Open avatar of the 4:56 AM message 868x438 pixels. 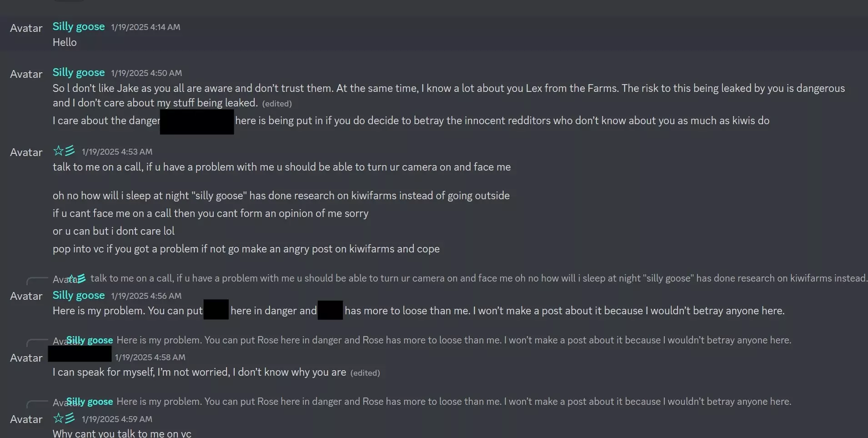coord(26,296)
